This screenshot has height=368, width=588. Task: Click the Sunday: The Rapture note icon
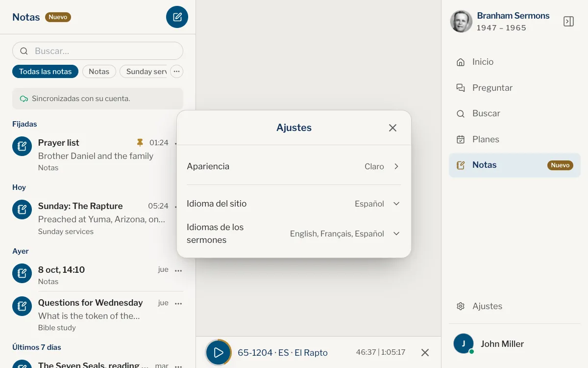point(22,210)
